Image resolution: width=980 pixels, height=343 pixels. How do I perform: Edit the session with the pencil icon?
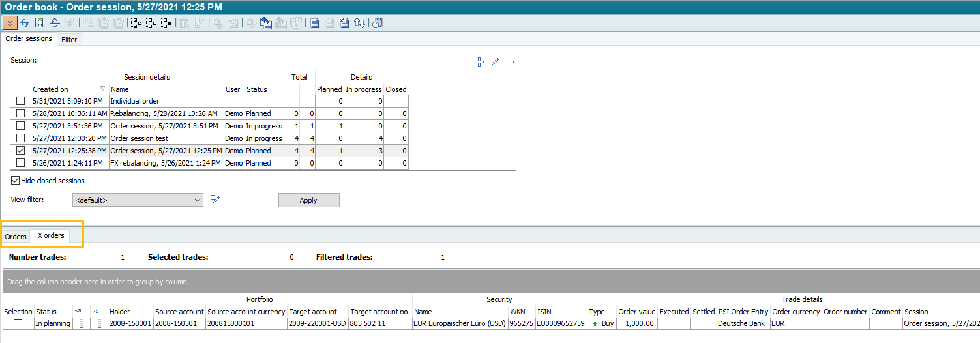tap(494, 62)
